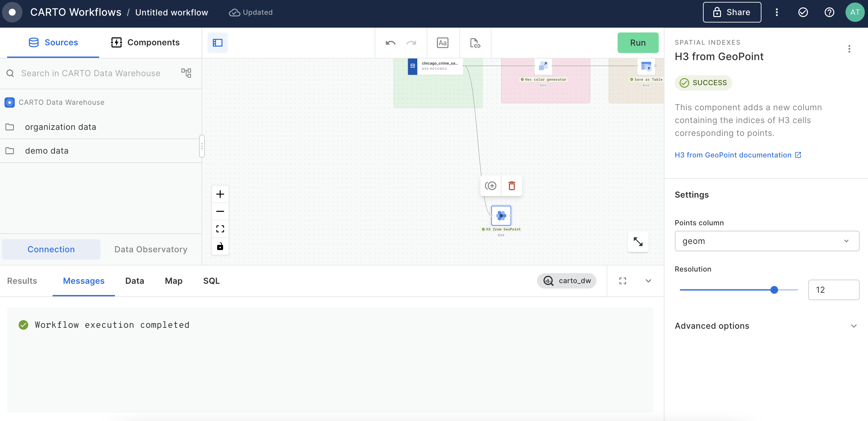
Task: Toggle canvas lock
Action: click(x=220, y=246)
